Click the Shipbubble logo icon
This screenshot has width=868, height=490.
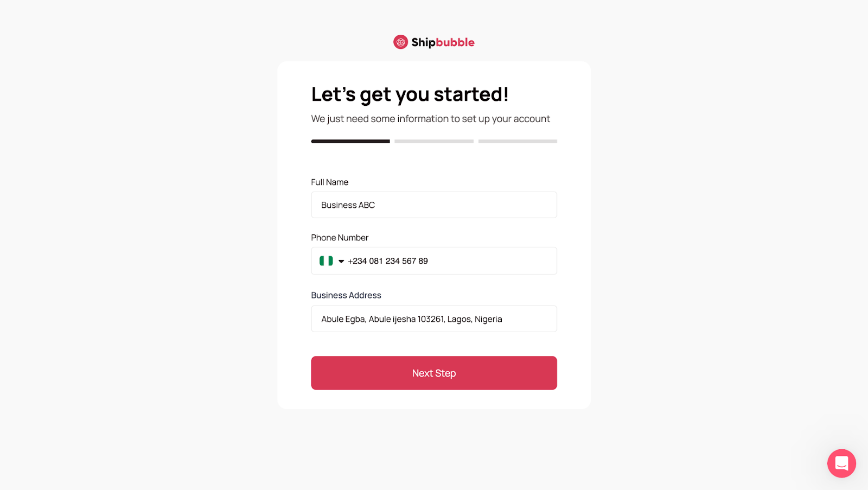(400, 42)
